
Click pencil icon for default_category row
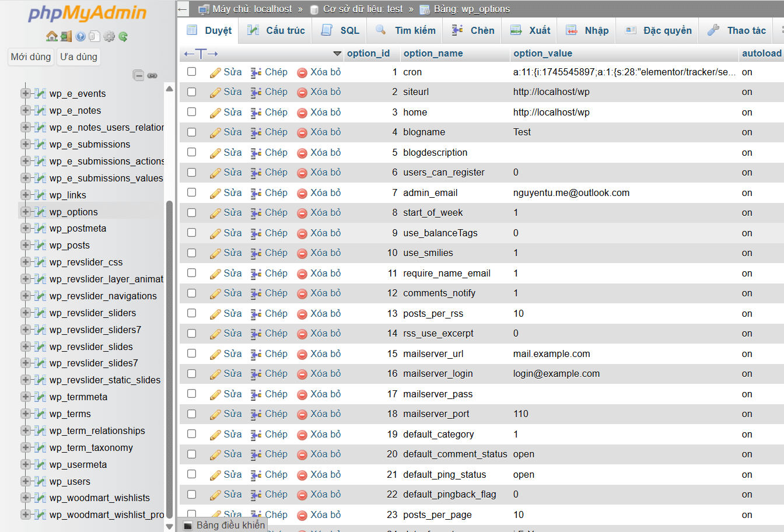[215, 435]
